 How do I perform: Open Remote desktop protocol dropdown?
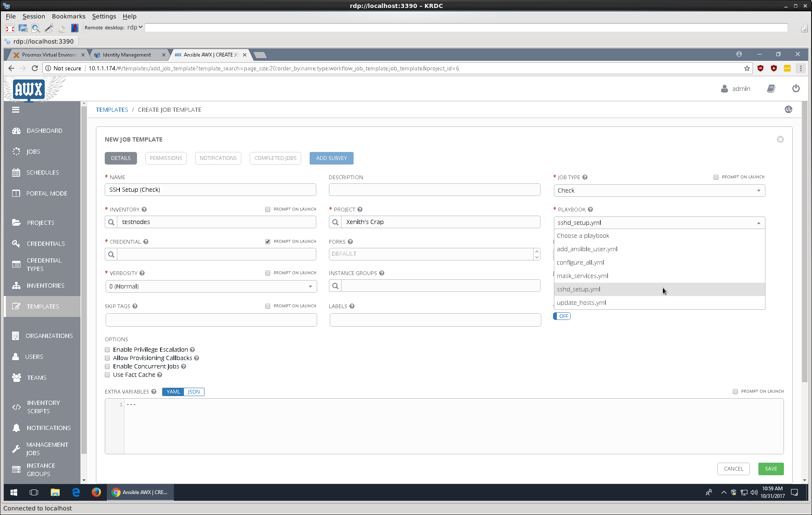point(135,27)
